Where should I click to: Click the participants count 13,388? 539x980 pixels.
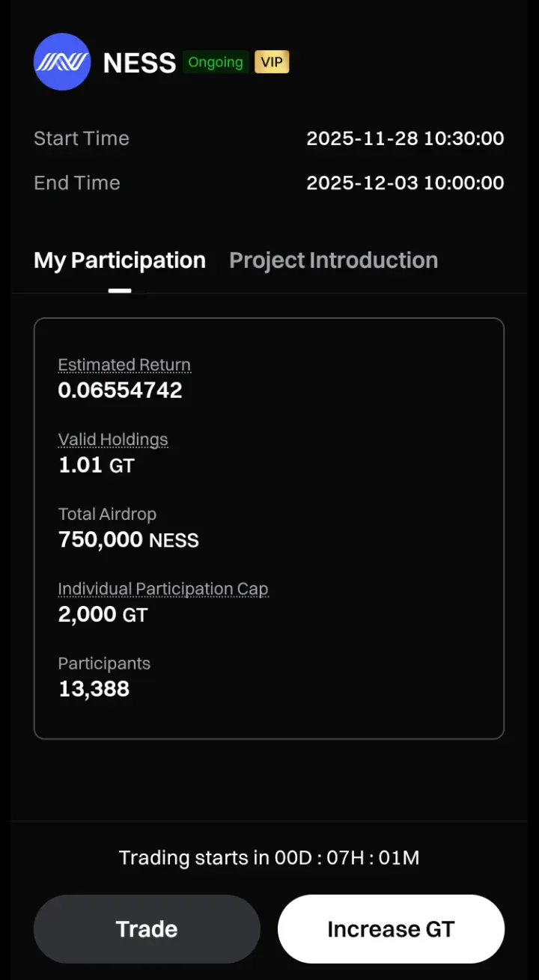point(94,689)
